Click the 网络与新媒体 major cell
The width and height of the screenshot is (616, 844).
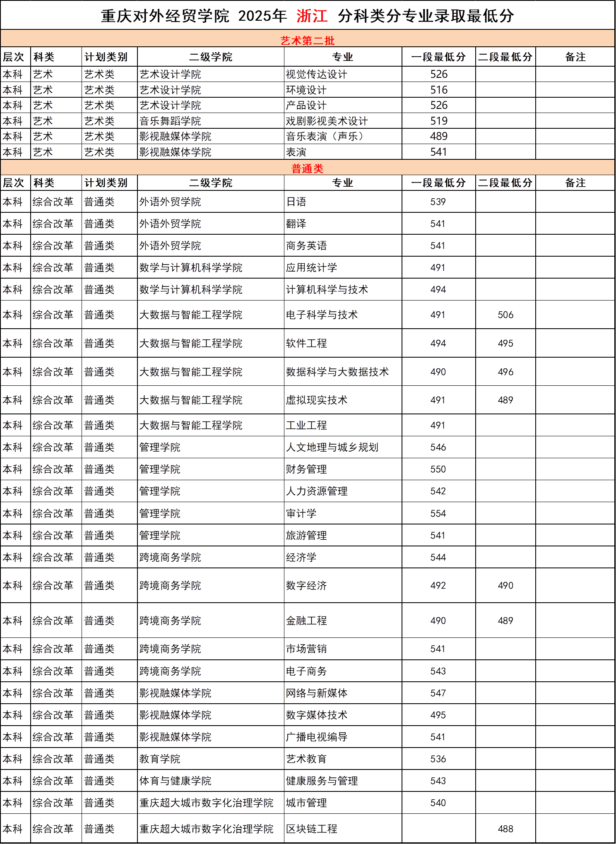pos(316,693)
